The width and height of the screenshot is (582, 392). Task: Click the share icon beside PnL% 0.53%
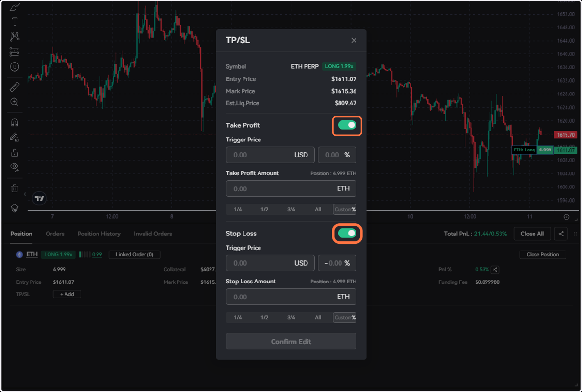pyautogui.click(x=495, y=269)
